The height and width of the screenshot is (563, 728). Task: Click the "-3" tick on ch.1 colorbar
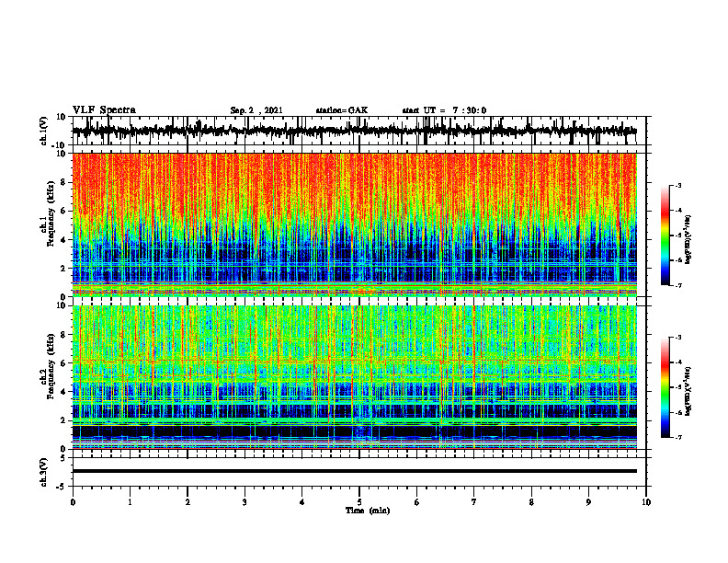click(x=678, y=185)
